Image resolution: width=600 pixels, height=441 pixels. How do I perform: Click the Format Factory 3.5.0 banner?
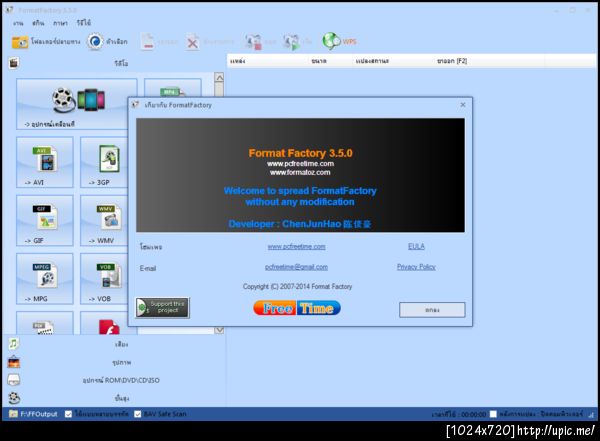coord(300,175)
